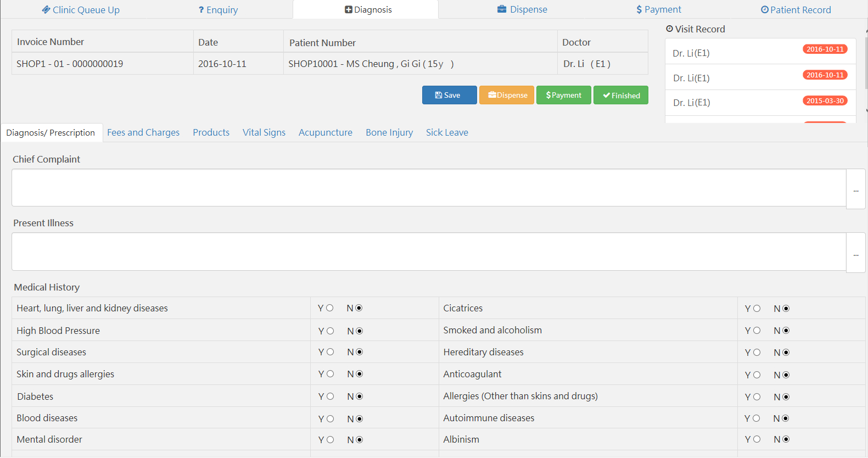
Task: Click the blue Save button
Action: click(x=449, y=95)
